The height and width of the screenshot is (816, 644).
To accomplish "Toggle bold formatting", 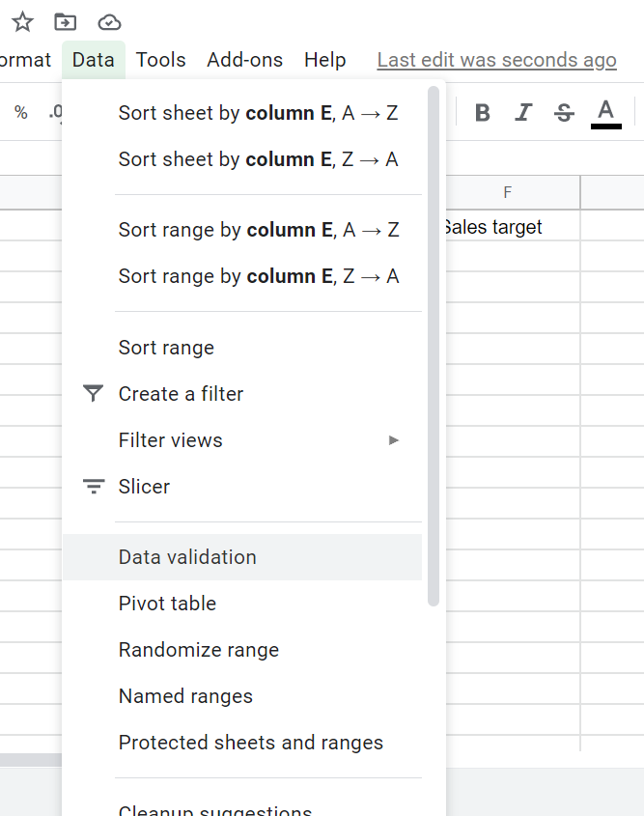I will tap(483, 113).
